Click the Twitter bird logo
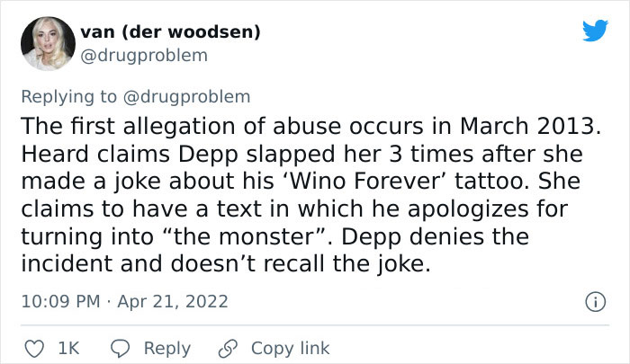Image resolution: width=630 pixels, height=364 pixels. click(595, 31)
